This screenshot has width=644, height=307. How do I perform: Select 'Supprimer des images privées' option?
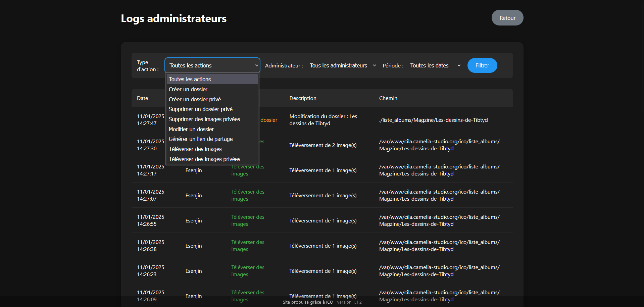[x=212, y=119]
